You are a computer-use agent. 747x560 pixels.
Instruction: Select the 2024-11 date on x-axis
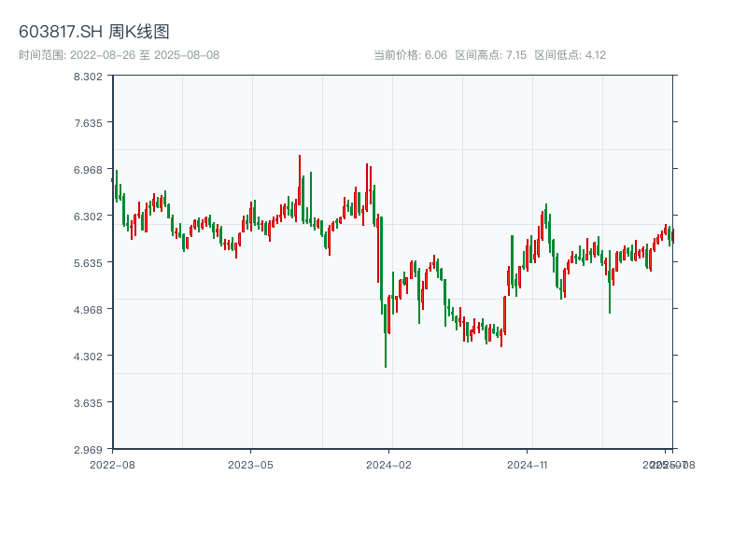pyautogui.click(x=528, y=464)
